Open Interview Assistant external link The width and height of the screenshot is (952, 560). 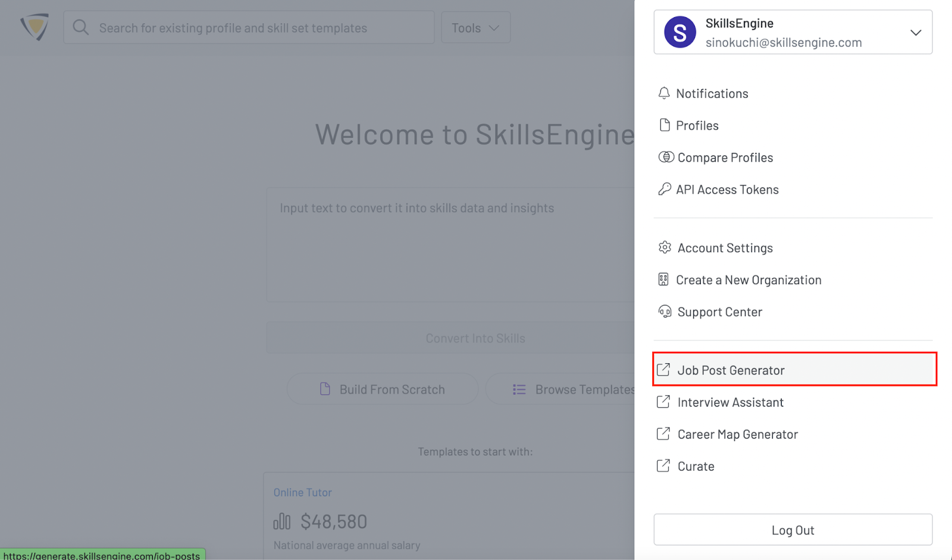coord(730,402)
